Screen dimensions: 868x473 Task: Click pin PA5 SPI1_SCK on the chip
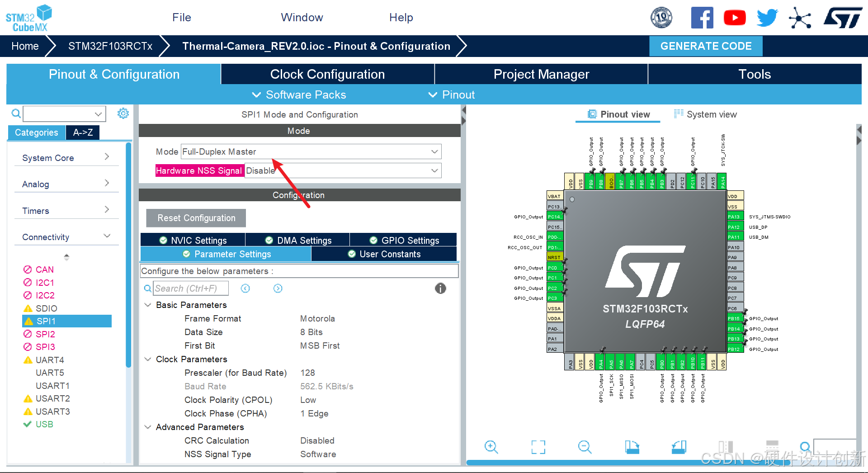coord(611,362)
